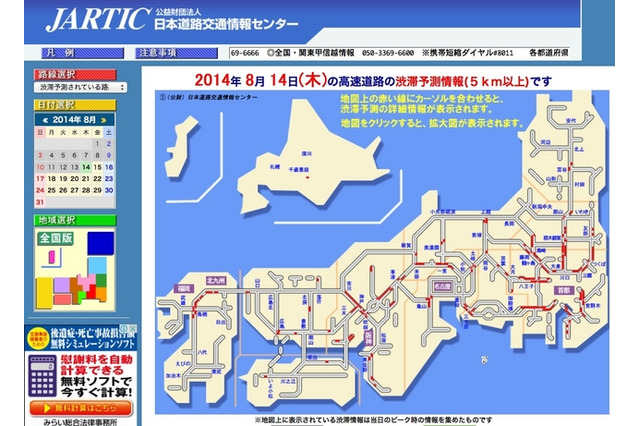The width and height of the screenshot is (640, 426).
Task: Click the 2014年 8月 calendar title
Action: click(74, 120)
